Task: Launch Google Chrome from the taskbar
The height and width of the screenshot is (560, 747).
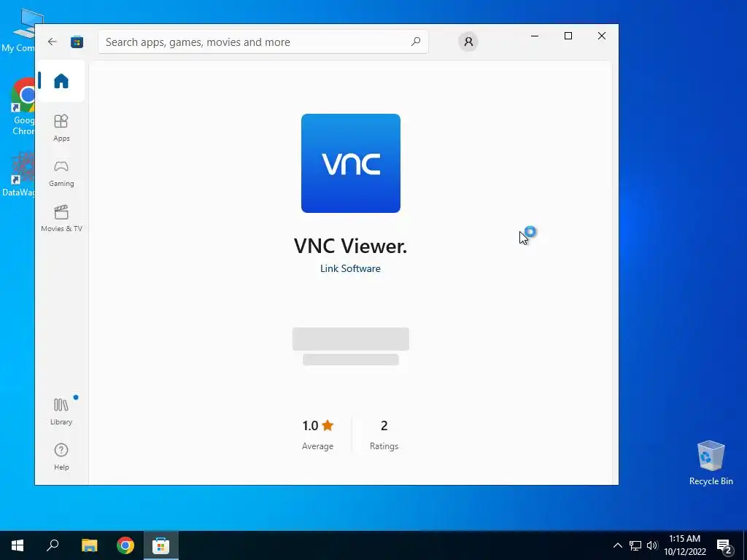Action: (x=125, y=545)
